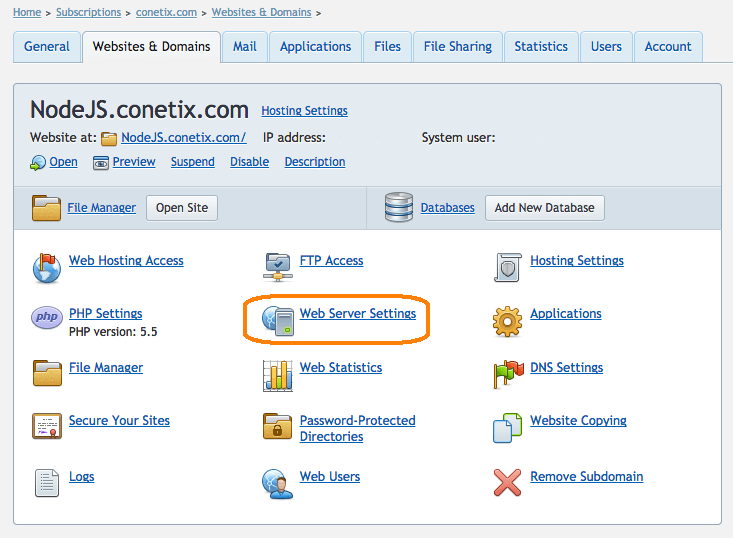
Task: Open the Secure Your Sites link
Action: 119,421
